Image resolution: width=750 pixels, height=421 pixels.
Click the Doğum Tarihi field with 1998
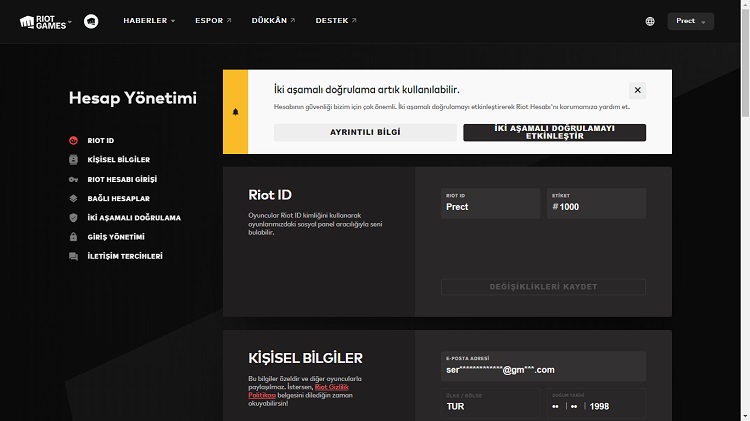596,403
